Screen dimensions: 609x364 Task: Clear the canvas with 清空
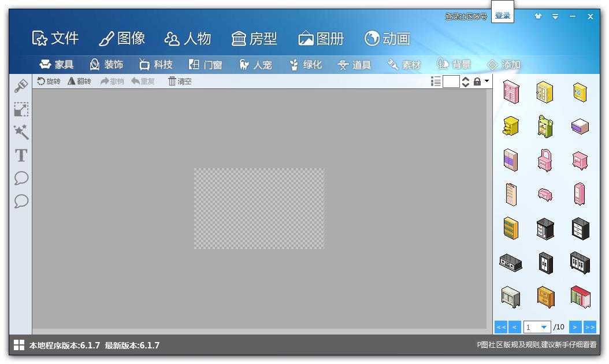pyautogui.click(x=179, y=81)
